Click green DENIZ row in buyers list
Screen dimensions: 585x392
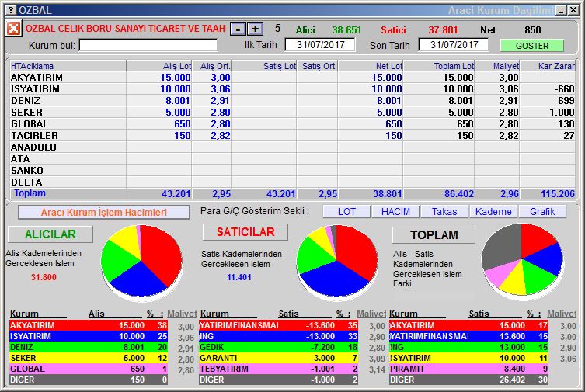89,347
